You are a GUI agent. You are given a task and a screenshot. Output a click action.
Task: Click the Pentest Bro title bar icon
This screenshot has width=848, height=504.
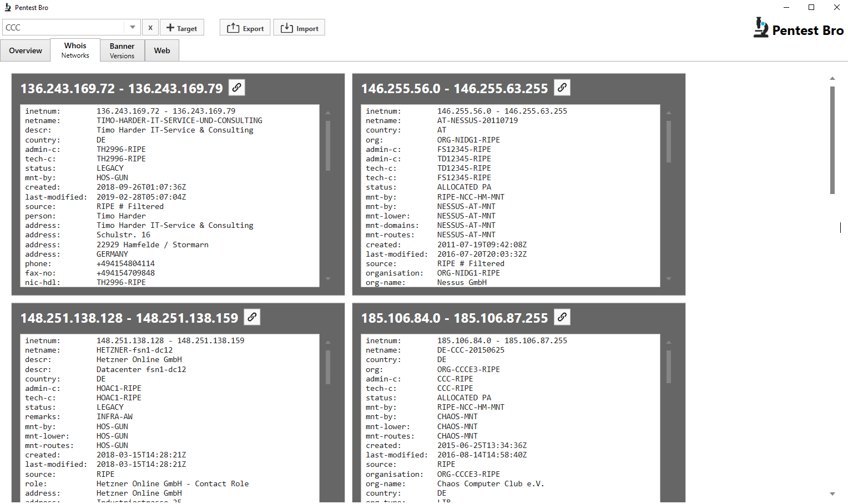(8, 7)
